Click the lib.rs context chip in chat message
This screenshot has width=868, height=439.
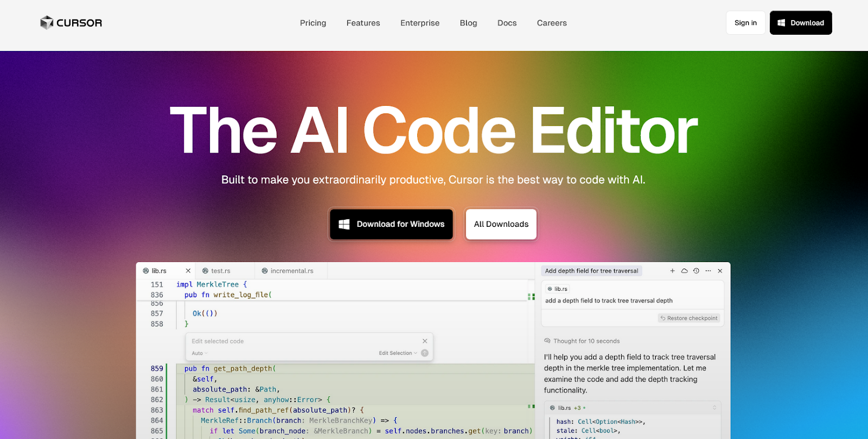[x=557, y=289]
